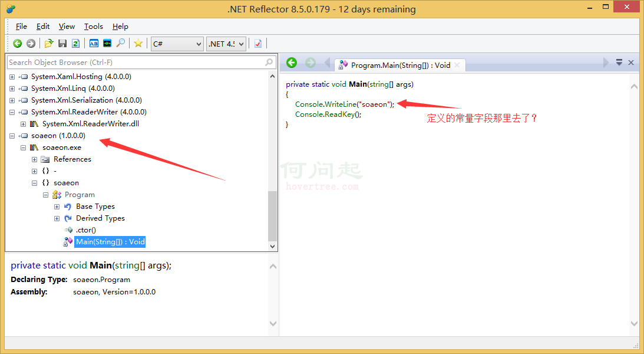Click the ReadKey method link in code
The image size is (644, 354).
(x=339, y=114)
